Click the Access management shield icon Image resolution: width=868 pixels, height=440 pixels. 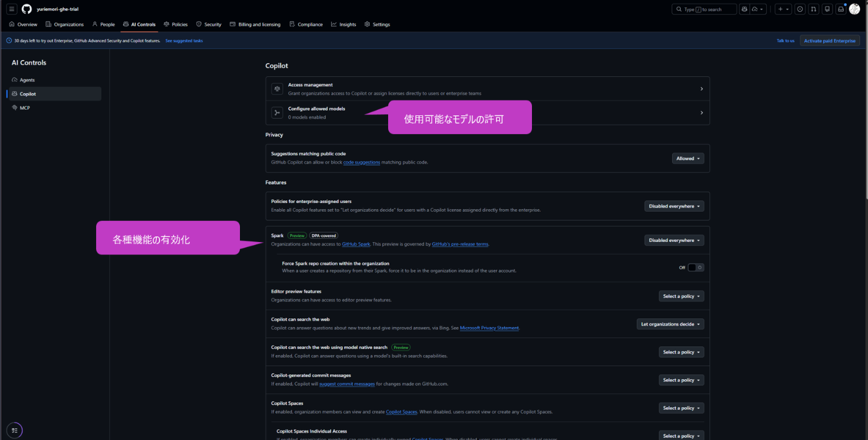coord(277,89)
